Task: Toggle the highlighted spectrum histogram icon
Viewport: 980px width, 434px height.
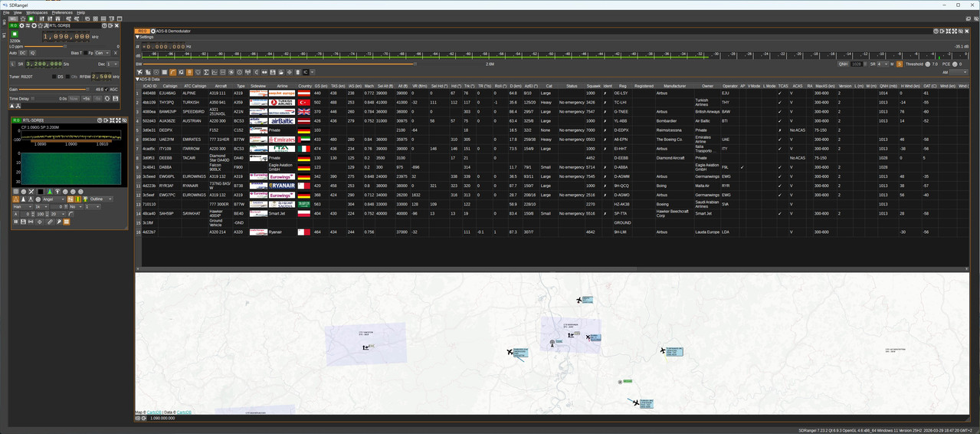Action: (x=66, y=222)
